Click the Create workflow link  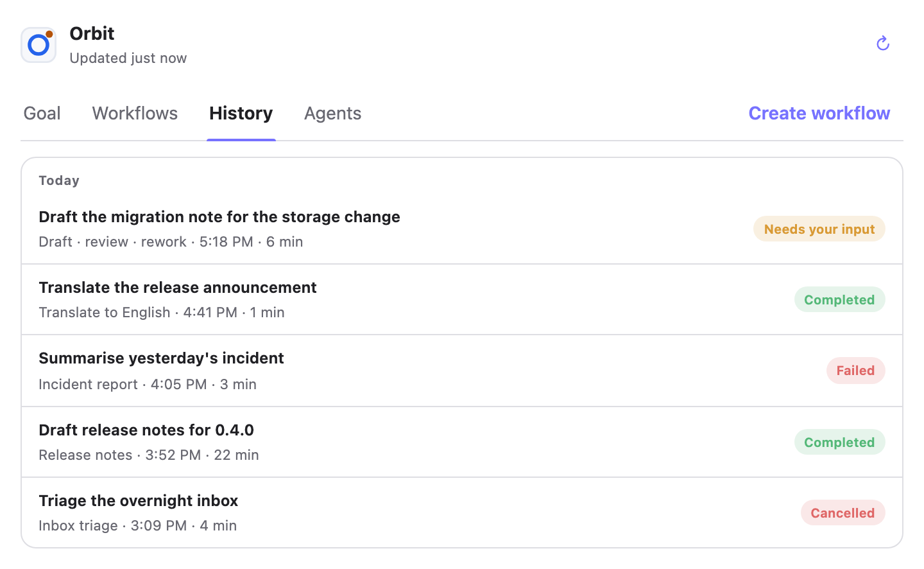819,114
